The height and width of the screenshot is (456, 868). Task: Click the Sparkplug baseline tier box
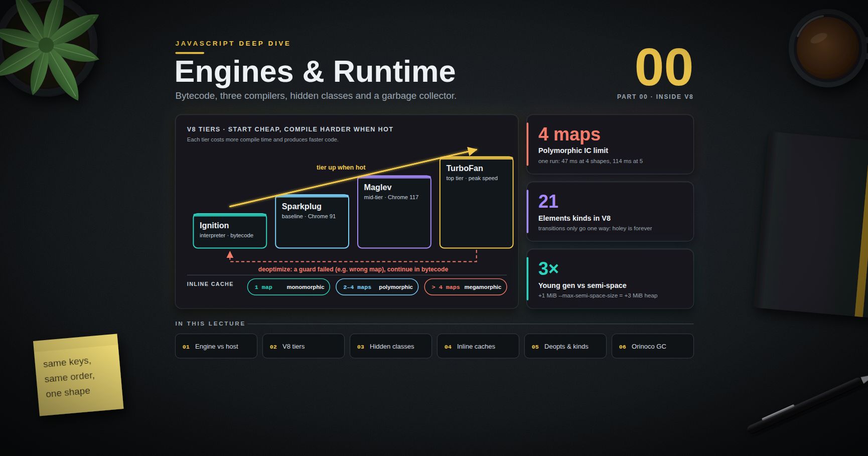(x=312, y=221)
